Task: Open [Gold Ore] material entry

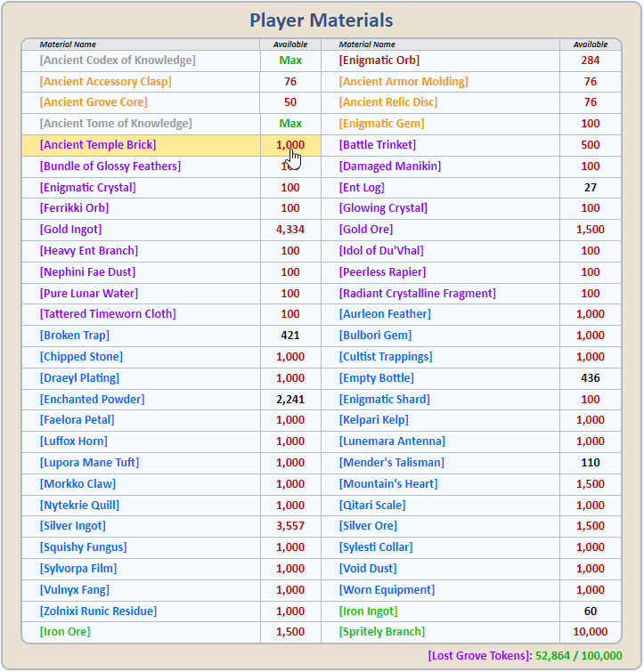Action: coord(366,231)
